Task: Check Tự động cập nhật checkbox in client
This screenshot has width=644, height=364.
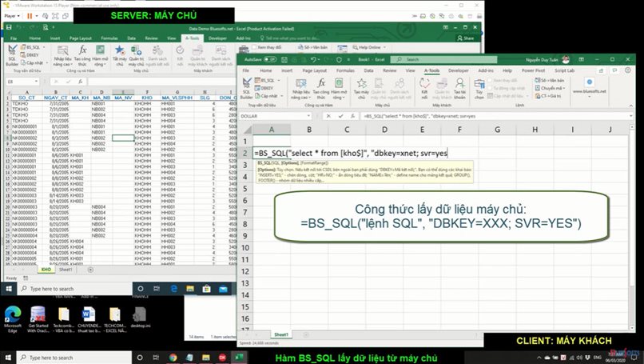Action: [491, 88]
